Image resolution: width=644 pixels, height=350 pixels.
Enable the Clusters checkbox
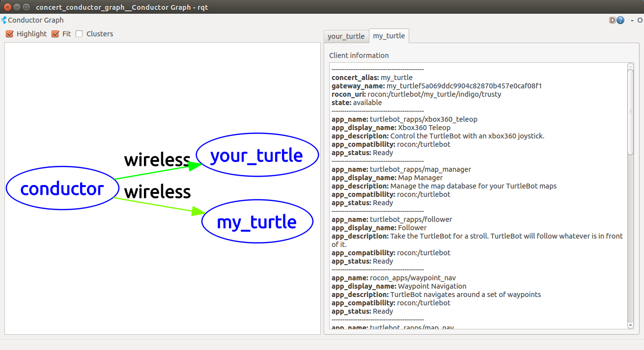click(79, 34)
